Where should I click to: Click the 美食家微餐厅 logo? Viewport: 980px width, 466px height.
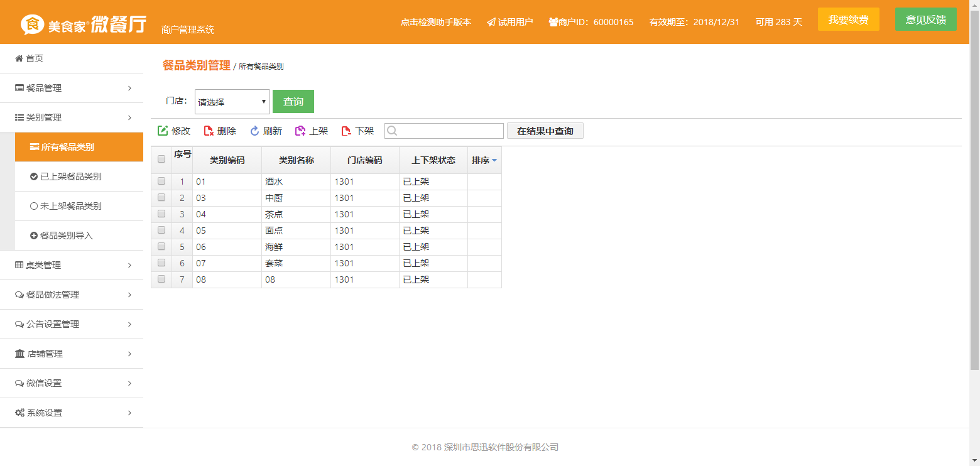pyautogui.click(x=84, y=24)
